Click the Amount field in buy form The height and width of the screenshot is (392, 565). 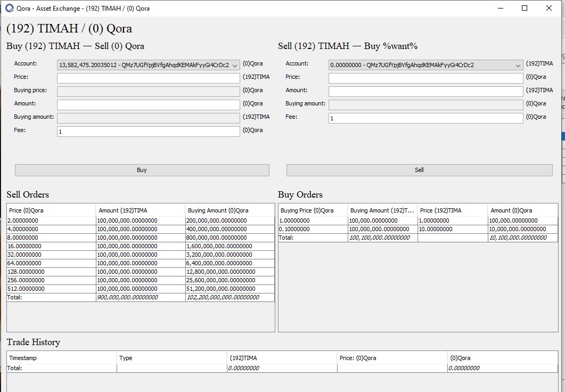tap(149, 105)
